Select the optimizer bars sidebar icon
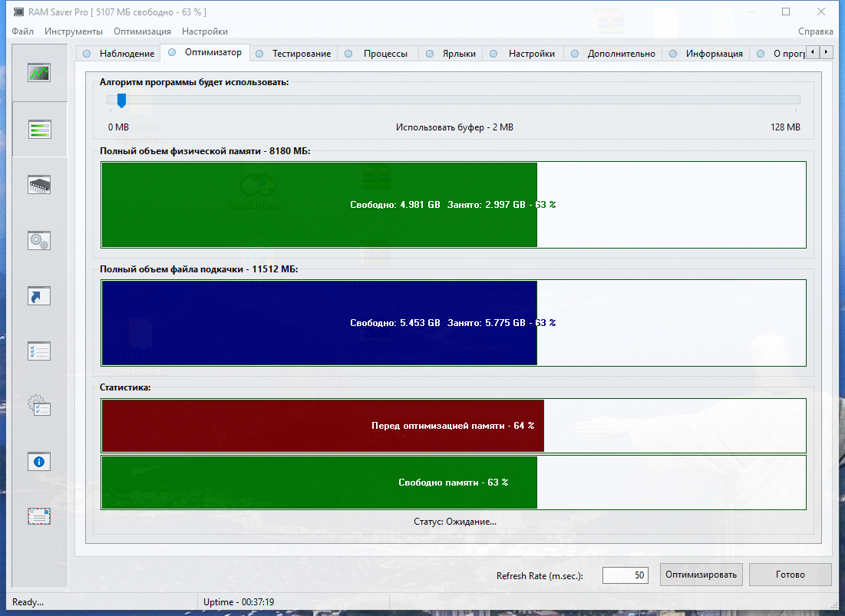The image size is (845, 616). [x=39, y=129]
